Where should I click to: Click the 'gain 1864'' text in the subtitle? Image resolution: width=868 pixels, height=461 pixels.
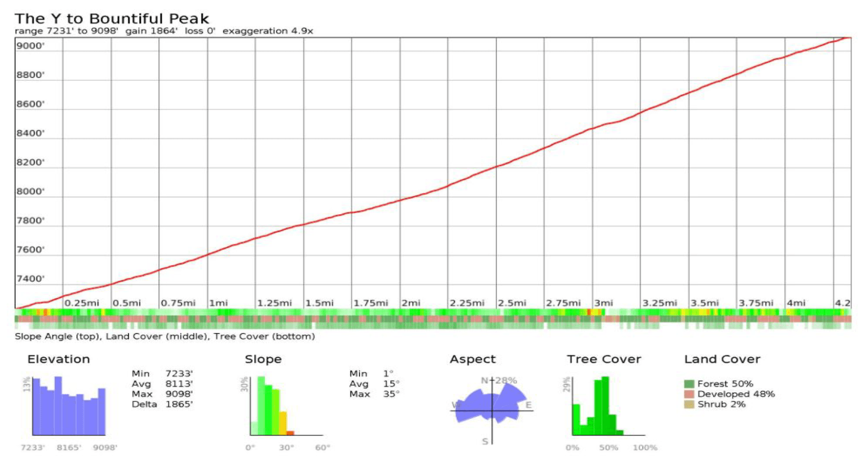point(152,31)
